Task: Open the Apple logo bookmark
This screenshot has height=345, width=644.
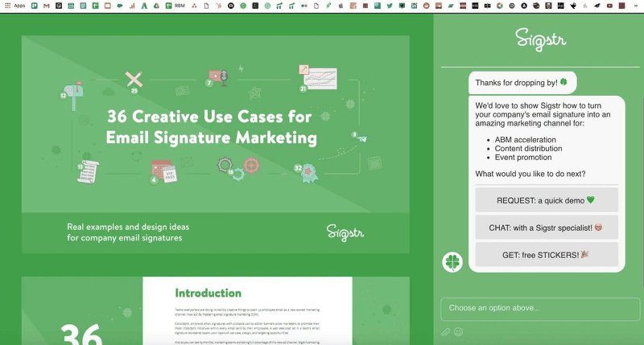Action: coord(341,6)
